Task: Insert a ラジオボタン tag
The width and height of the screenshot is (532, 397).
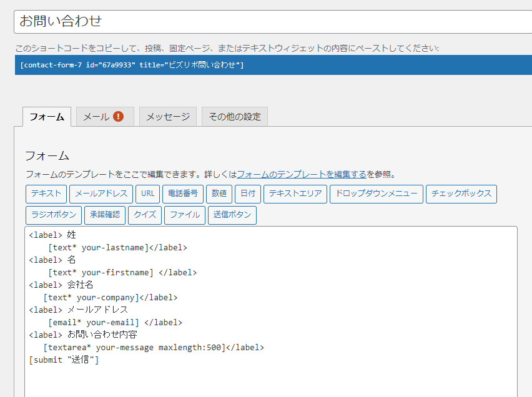Action: 54,215
